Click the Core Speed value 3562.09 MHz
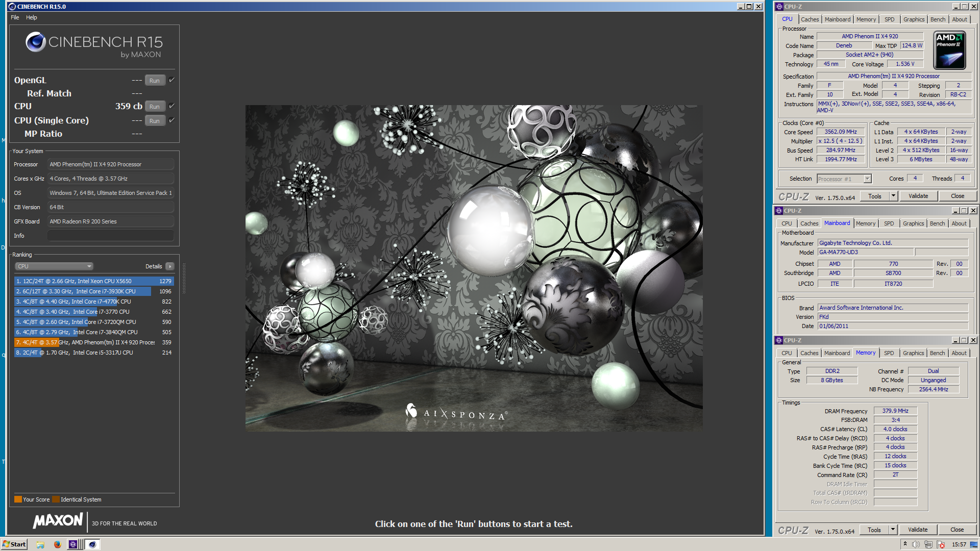 pos(841,132)
